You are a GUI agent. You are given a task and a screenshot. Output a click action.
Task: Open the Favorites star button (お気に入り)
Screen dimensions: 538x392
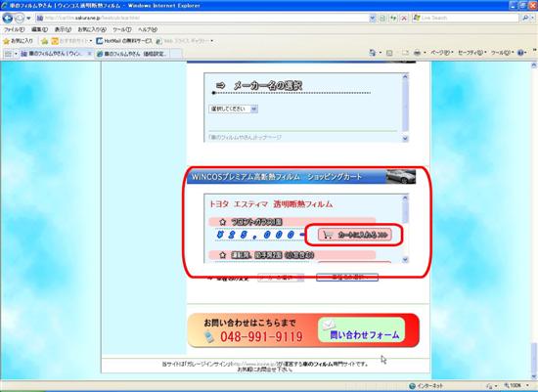[x=18, y=41]
